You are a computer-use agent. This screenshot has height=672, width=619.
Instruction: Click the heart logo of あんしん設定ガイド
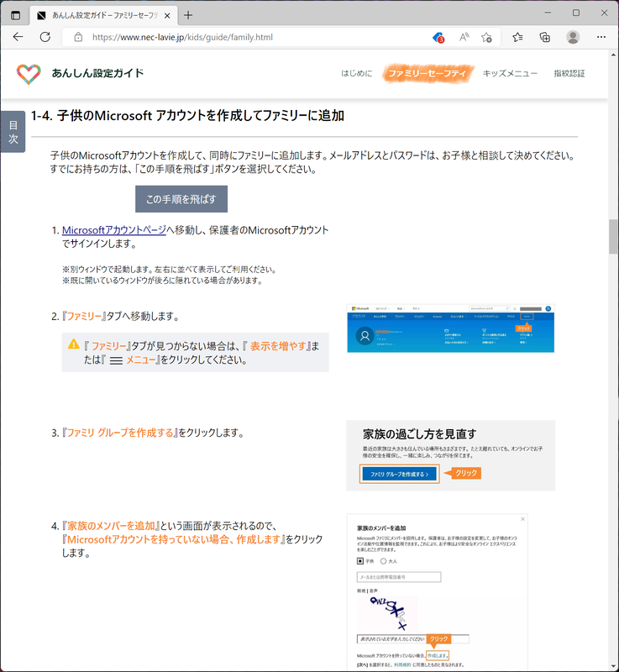coord(29,74)
